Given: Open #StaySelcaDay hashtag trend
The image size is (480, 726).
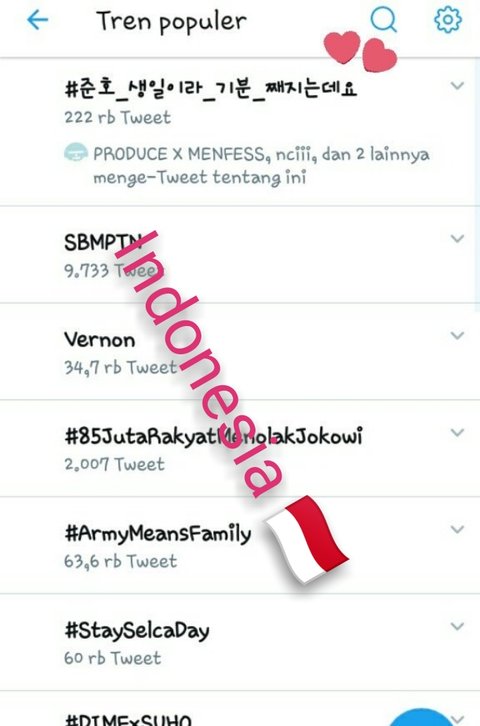Looking at the screenshot, I should (x=240, y=642).
